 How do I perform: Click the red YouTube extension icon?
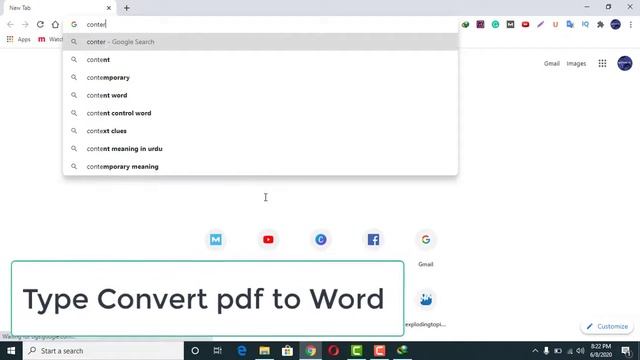pos(525,24)
